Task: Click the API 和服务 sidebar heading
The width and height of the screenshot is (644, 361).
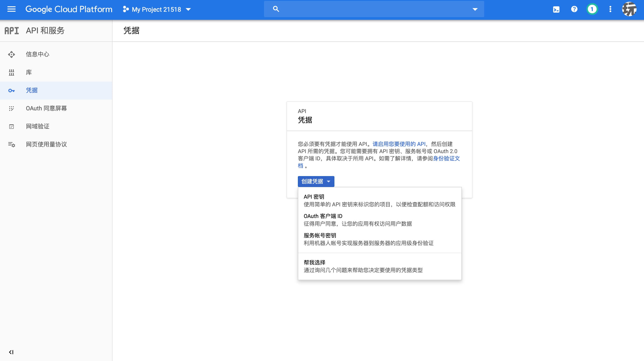Action: pyautogui.click(x=45, y=30)
